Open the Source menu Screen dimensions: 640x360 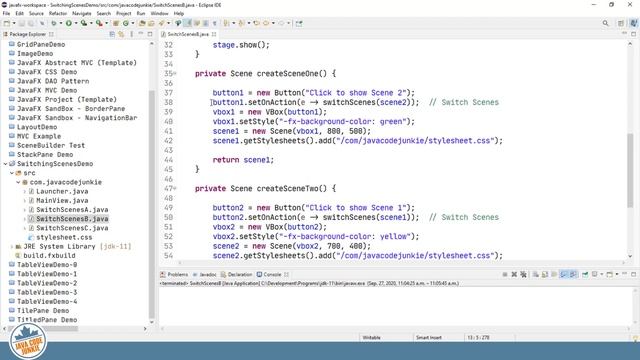36,13
